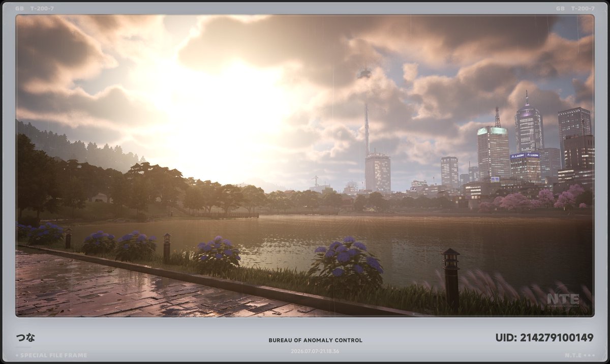Viewport: 610px width, 364px height.
Task: Click the timestamp "2026.07.07-21.18.36"
Action: [x=315, y=351]
